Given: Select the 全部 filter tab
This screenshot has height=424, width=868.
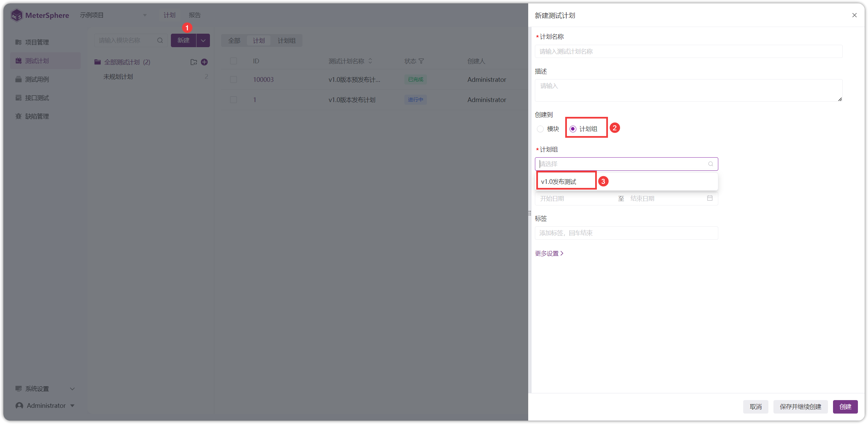Looking at the screenshot, I should click(234, 40).
